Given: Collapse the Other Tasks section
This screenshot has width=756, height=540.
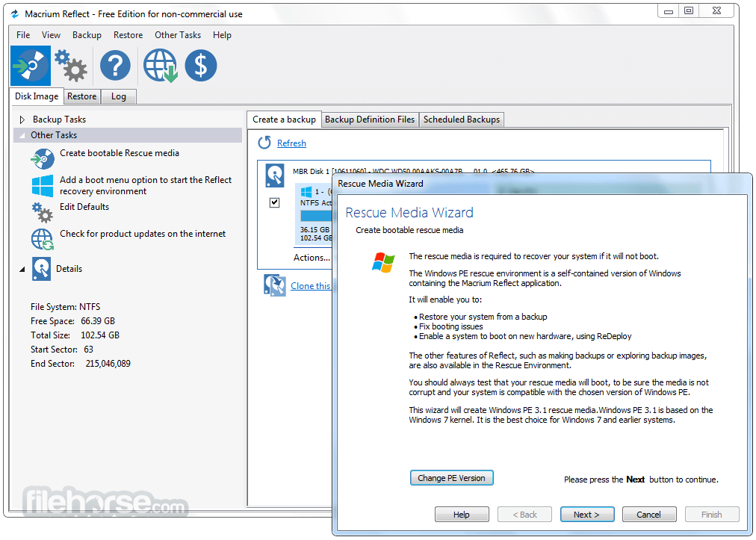Looking at the screenshot, I should [22, 135].
